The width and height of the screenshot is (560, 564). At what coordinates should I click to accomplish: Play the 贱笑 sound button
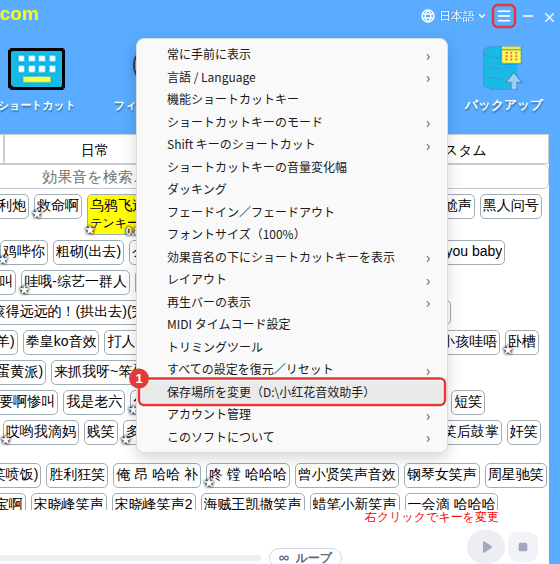[x=101, y=432]
